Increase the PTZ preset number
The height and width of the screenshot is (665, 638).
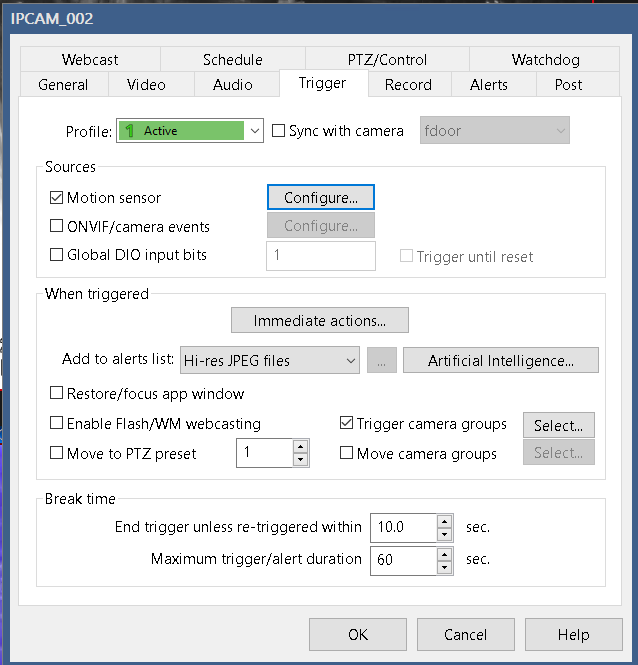pos(300,447)
